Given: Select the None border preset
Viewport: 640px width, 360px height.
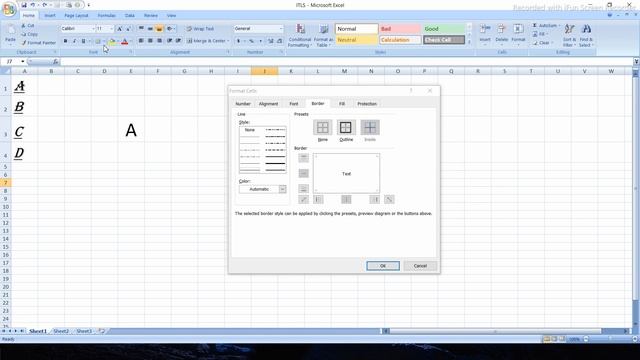Looking at the screenshot, I should (x=322, y=128).
